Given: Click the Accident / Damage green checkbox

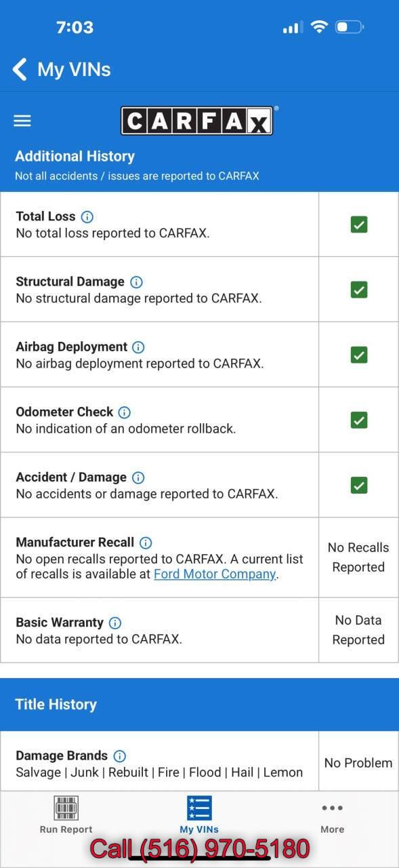Looking at the screenshot, I should (359, 485).
